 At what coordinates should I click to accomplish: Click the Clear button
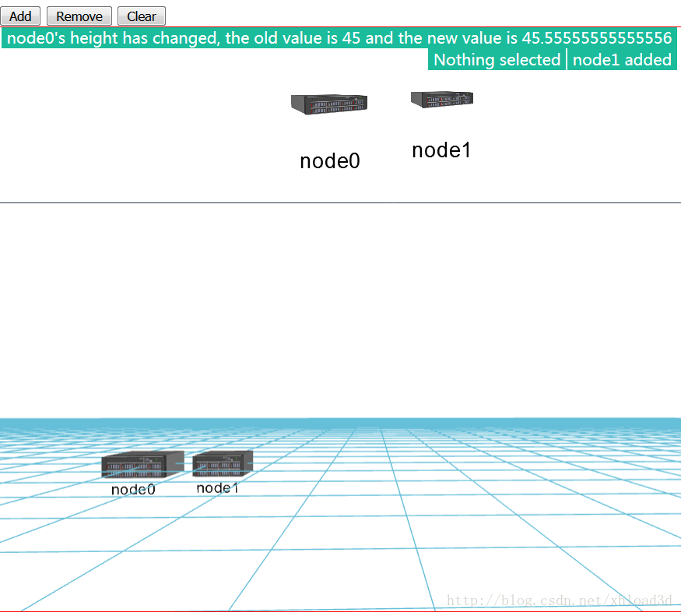[x=142, y=16]
